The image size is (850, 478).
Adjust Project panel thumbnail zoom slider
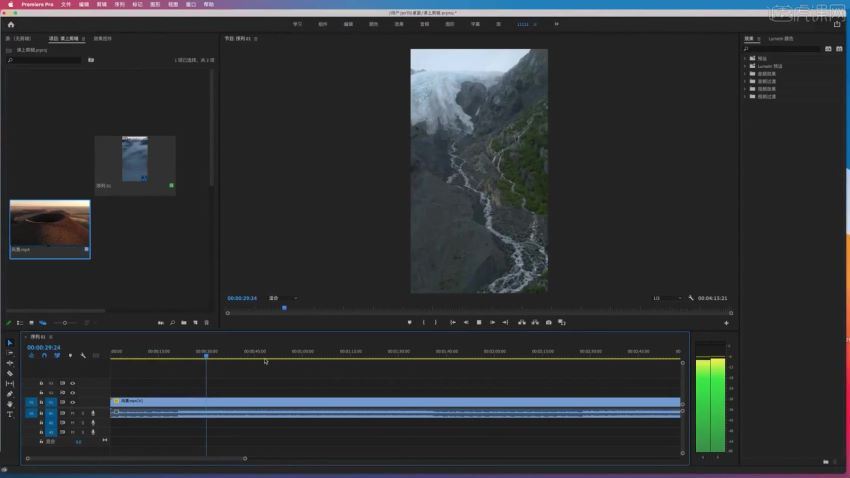click(x=67, y=323)
